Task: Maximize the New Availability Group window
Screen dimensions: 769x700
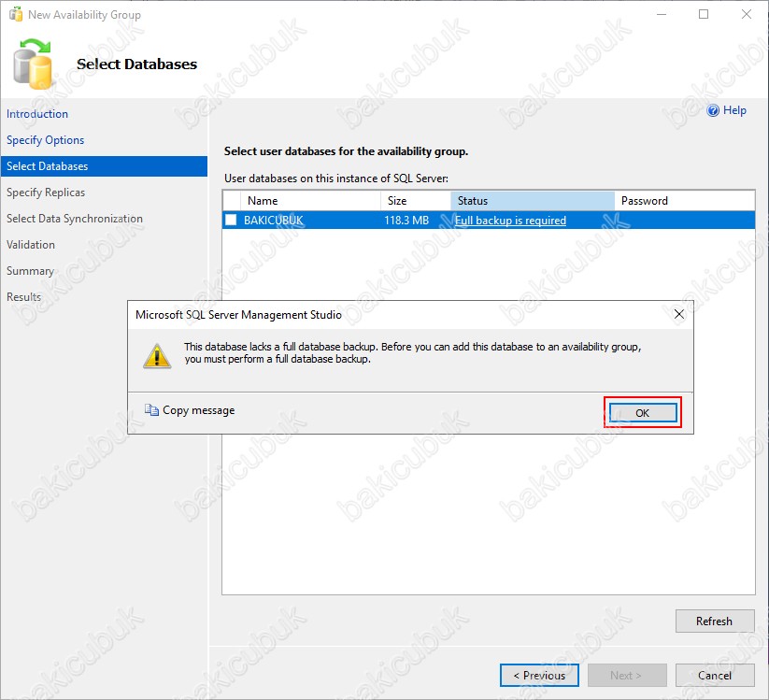Action: [x=704, y=14]
